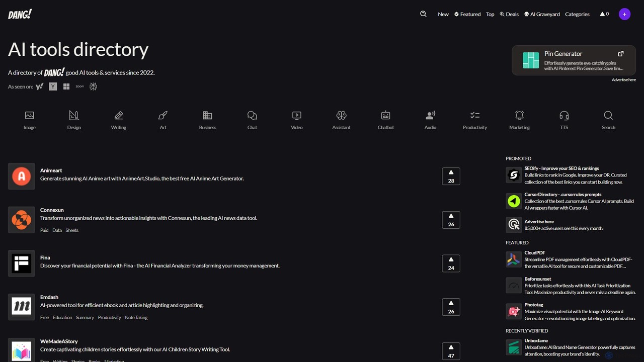This screenshot has height=362, width=644.
Task: Upvote Animeart with 28 votes
Action: pyautogui.click(x=451, y=176)
